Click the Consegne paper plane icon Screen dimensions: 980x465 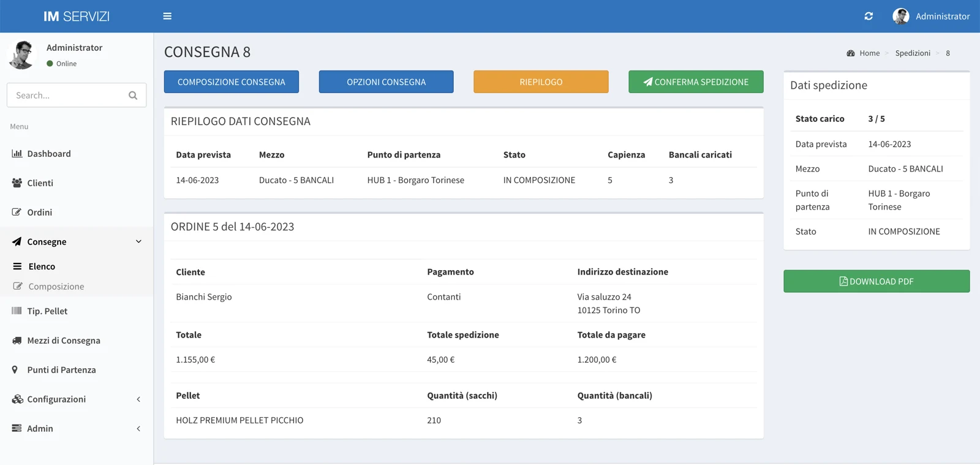[x=17, y=241]
